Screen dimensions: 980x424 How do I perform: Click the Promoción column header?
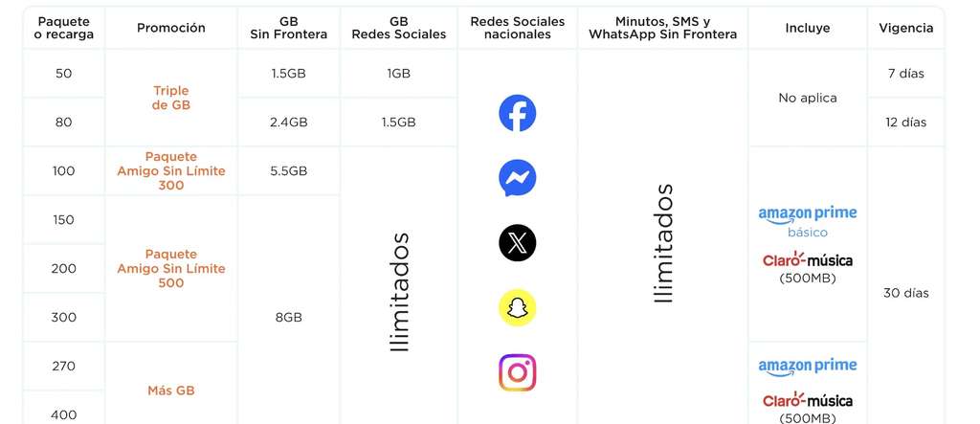170,28
